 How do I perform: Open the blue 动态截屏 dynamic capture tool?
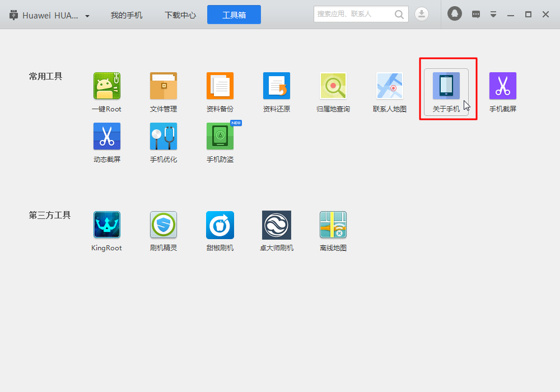pyautogui.click(x=107, y=142)
